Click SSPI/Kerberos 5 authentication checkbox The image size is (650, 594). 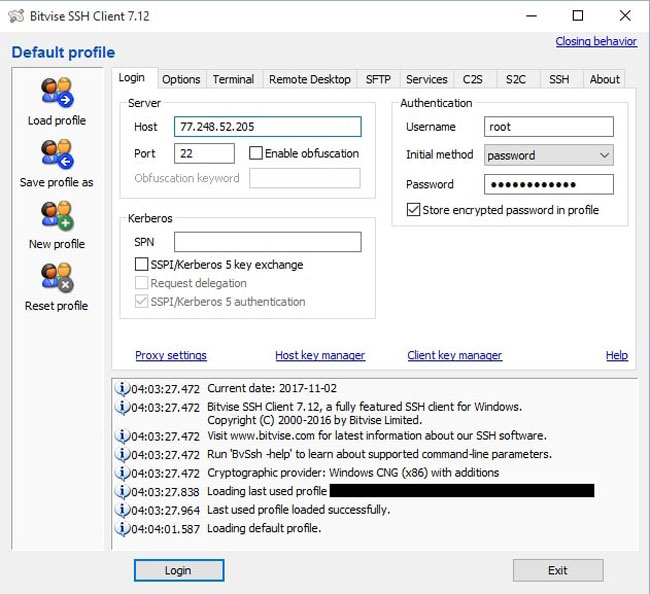point(141,301)
